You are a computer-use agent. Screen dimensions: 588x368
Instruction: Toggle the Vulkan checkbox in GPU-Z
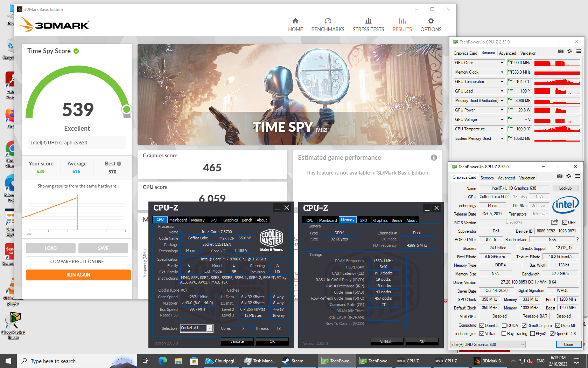[482, 334]
